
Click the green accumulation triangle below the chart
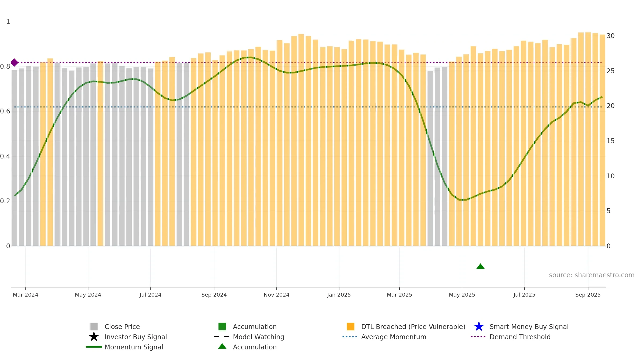[x=480, y=266]
